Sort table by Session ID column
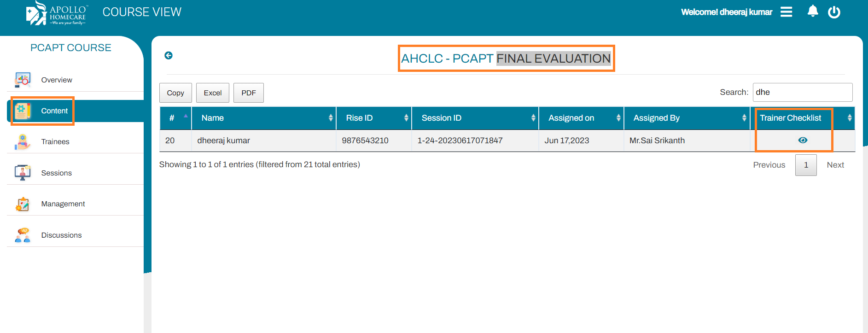This screenshot has height=333, width=868. (475, 118)
